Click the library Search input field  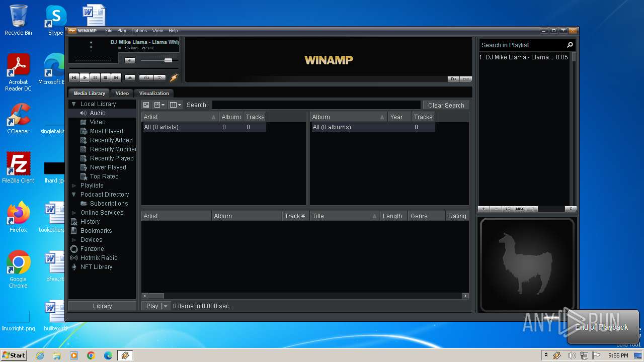[316, 105]
